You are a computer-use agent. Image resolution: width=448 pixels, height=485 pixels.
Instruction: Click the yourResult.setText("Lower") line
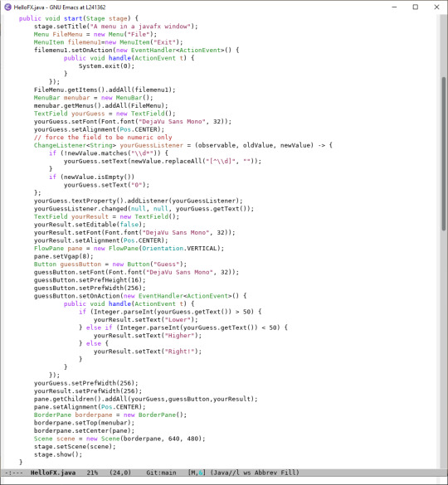coord(146,320)
